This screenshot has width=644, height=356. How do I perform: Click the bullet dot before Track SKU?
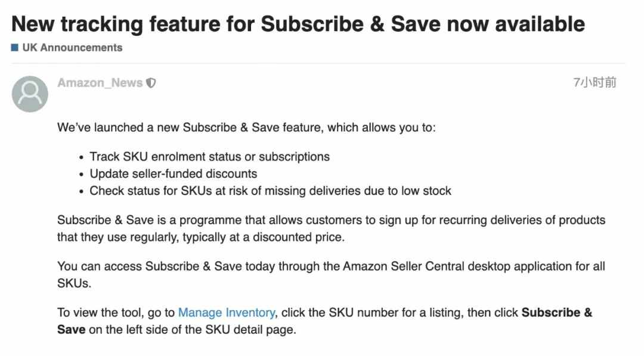coord(81,157)
